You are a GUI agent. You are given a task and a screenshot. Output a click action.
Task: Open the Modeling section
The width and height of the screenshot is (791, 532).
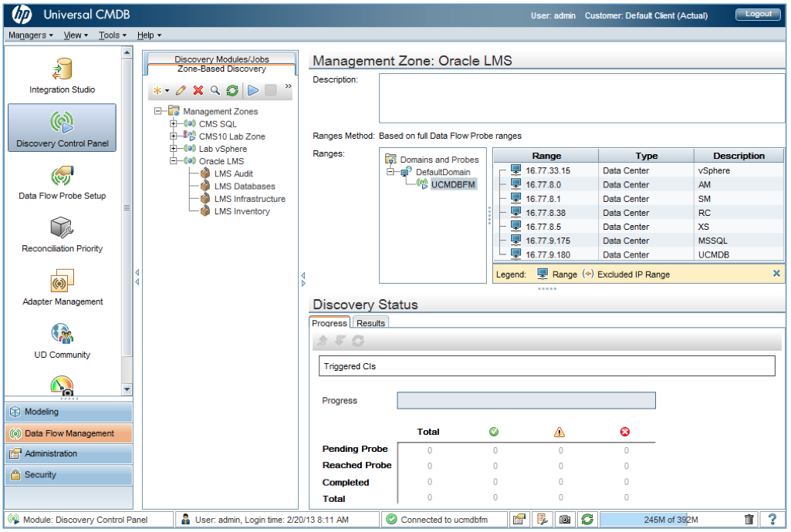pos(69,412)
